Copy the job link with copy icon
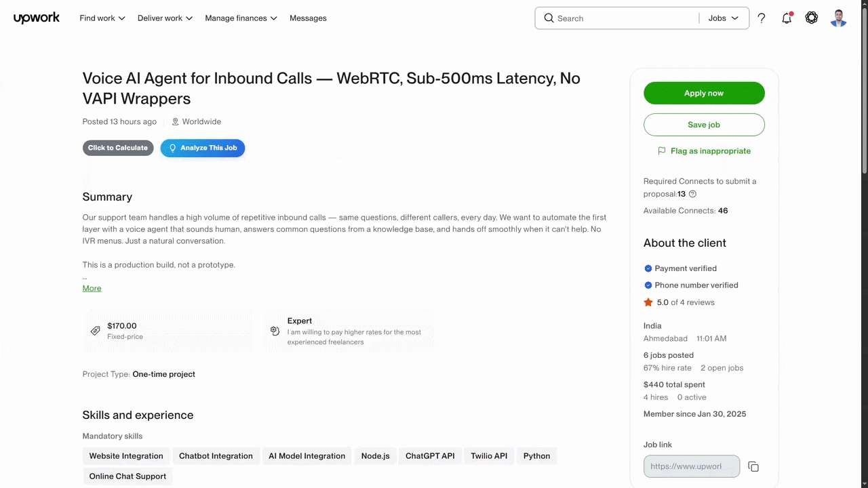Screen dimensions: 868x488 [x=753, y=466]
